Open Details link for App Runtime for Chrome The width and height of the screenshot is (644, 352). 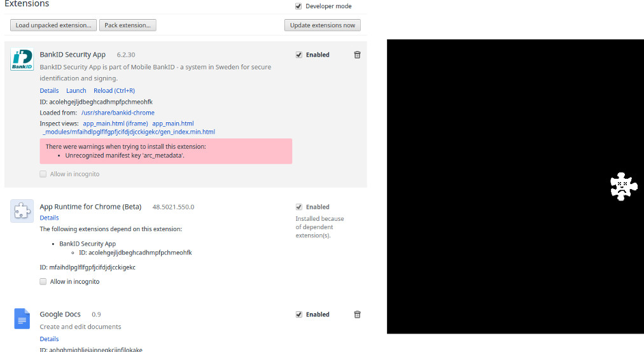[49, 218]
